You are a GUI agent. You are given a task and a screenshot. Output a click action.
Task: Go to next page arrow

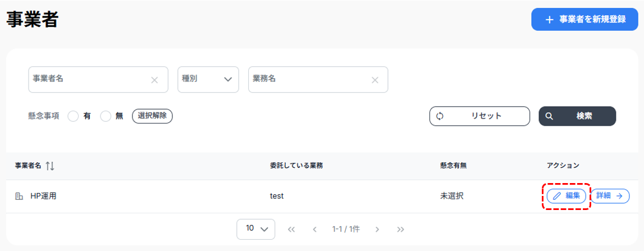pos(377,229)
